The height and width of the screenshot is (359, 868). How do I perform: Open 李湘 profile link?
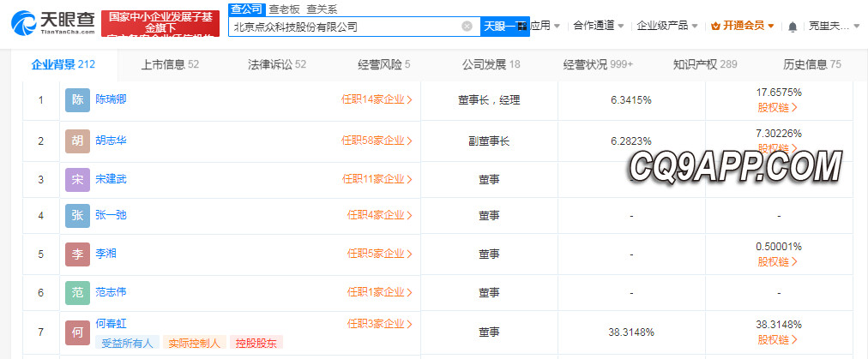click(105, 254)
